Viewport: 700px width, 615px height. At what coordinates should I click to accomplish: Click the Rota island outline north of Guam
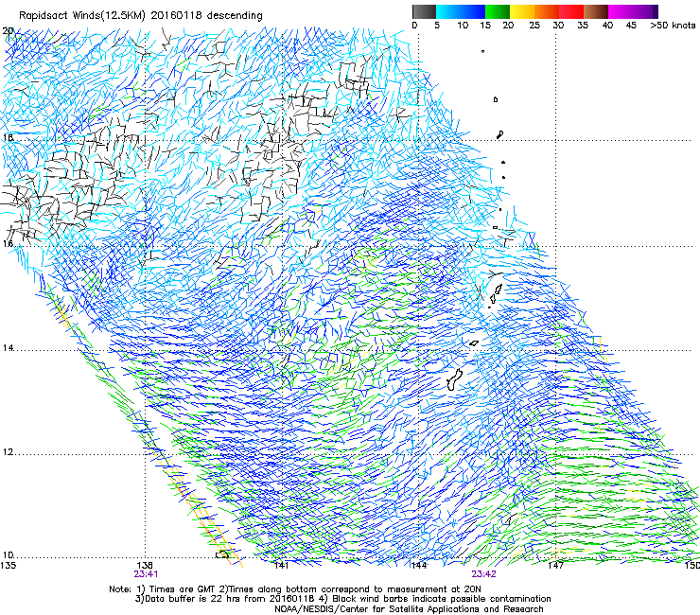point(474,343)
